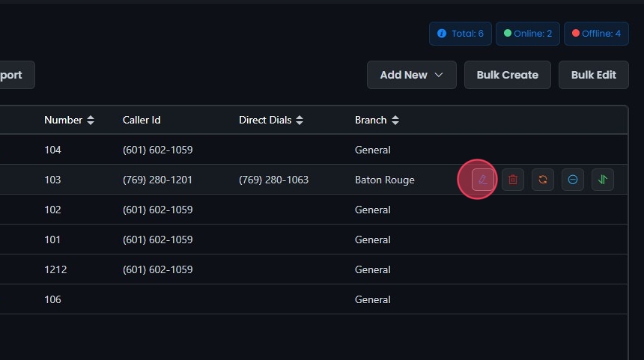The height and width of the screenshot is (360, 644).
Task: Click the Total: 6 badge
Action: click(461, 34)
